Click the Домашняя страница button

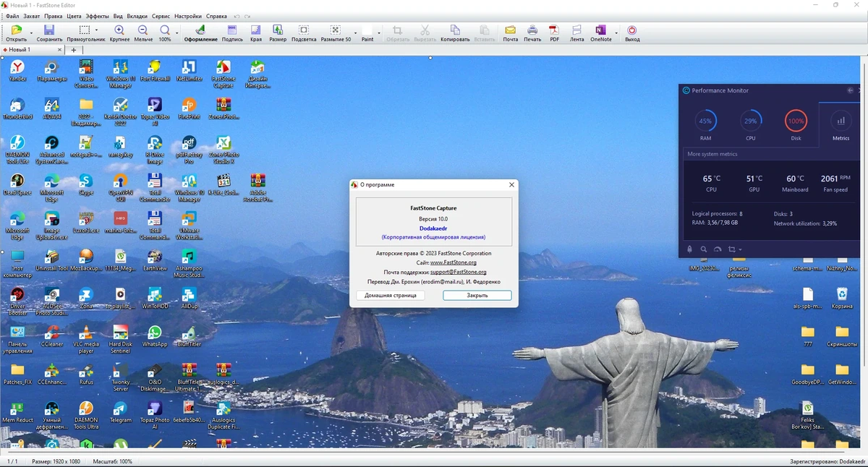tap(391, 296)
